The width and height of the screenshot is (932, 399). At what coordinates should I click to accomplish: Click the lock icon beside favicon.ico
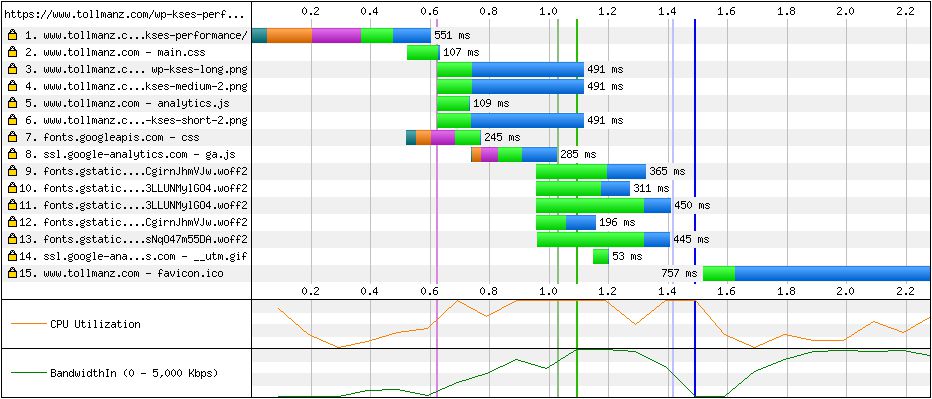tap(12, 274)
